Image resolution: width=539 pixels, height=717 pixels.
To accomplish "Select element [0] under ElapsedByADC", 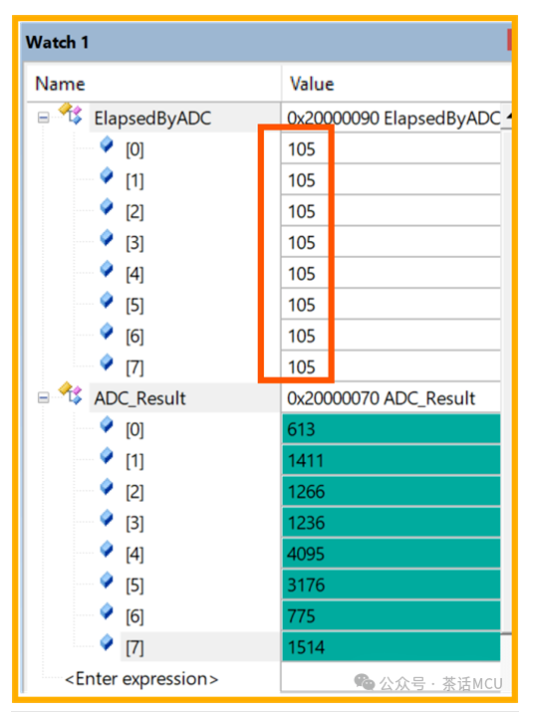I will 134,150.
